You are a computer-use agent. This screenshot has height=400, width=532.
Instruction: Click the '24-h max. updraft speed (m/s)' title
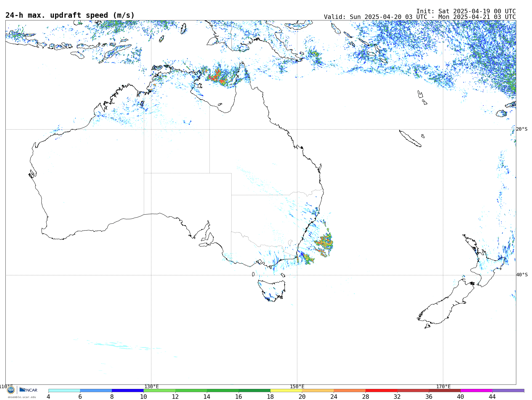click(x=70, y=15)
